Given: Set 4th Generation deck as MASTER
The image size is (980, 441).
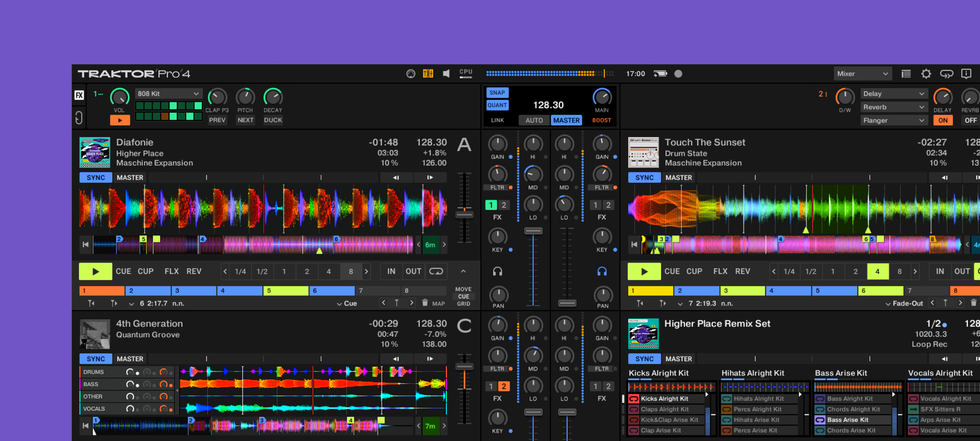Looking at the screenshot, I should (x=130, y=359).
